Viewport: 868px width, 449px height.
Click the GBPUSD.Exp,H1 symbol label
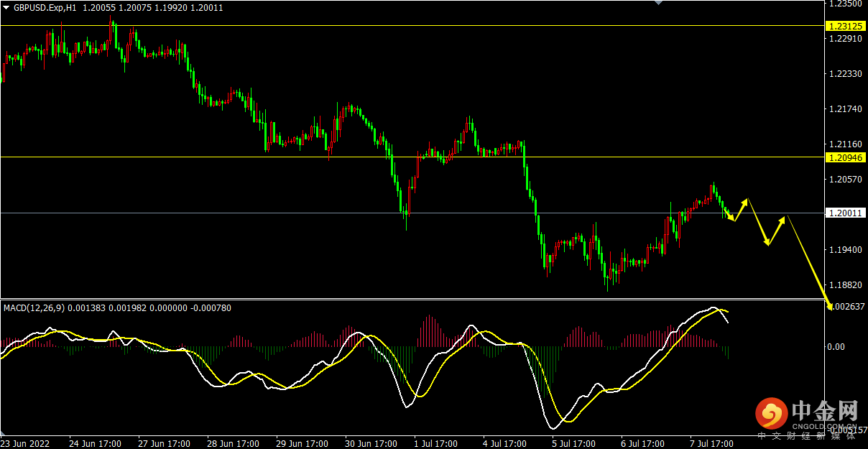(45, 8)
